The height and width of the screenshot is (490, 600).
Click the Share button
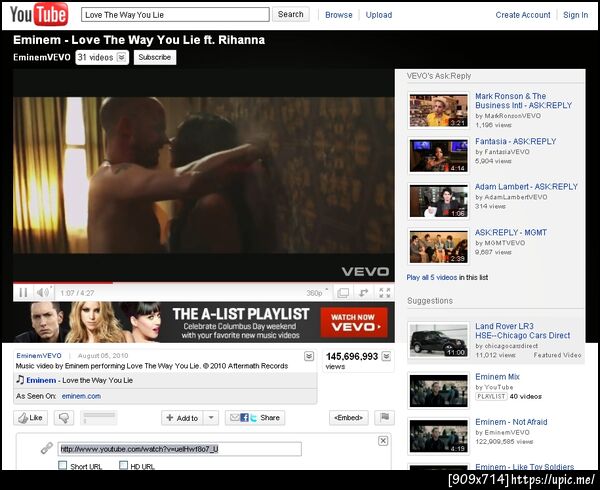254,418
